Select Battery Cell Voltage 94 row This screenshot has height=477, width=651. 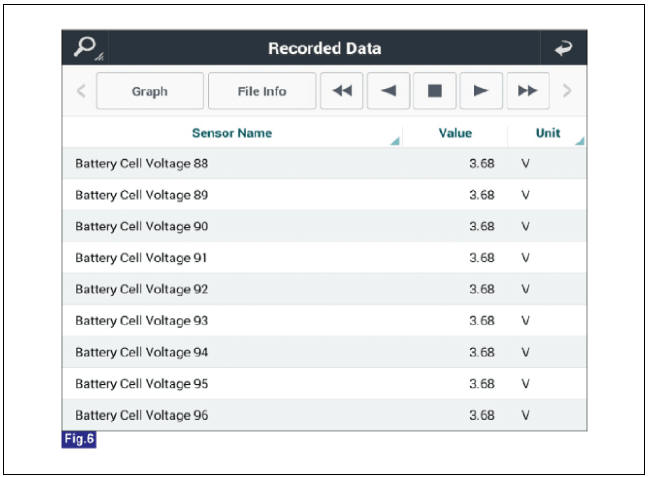pyautogui.click(x=324, y=352)
